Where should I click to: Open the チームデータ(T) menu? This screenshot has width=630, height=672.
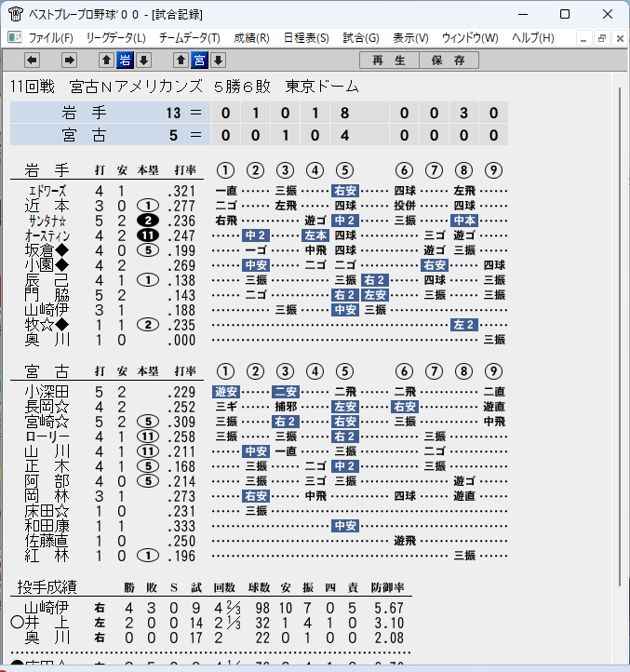[x=190, y=38]
